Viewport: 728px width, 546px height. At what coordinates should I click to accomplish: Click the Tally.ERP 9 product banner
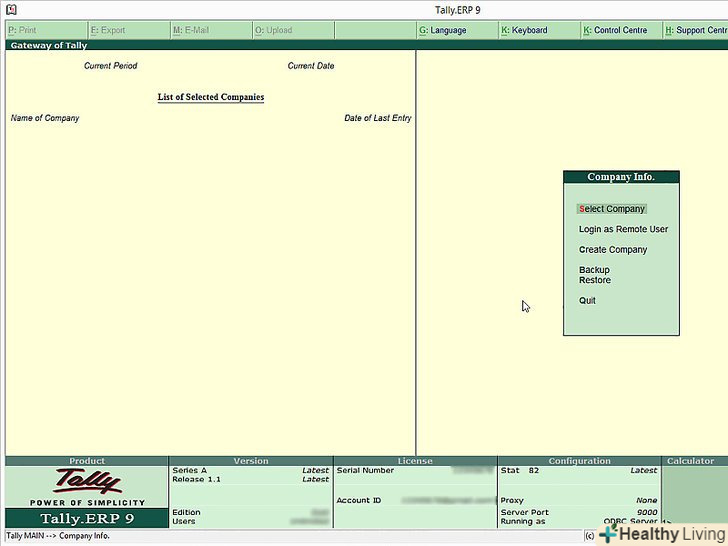(x=87, y=518)
